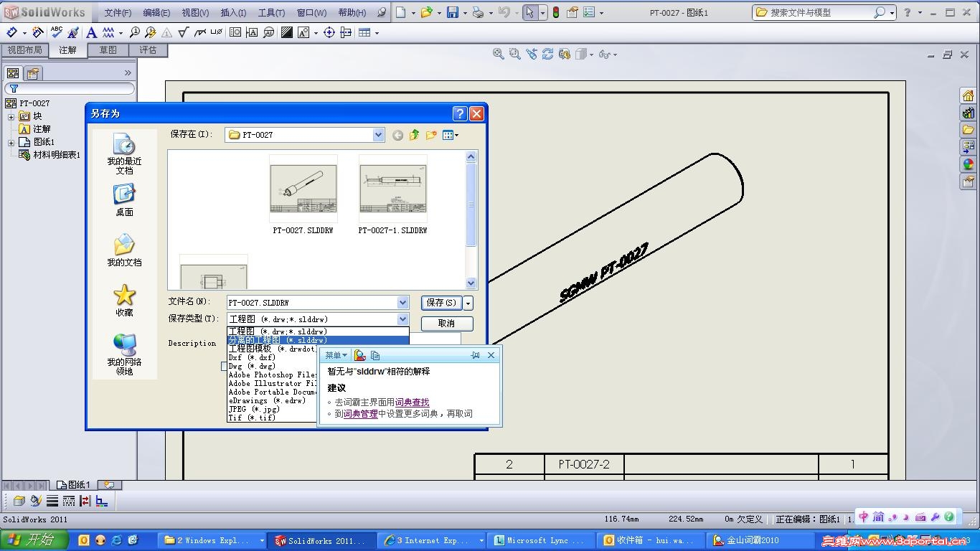Click the Rebuild traffic light icon

tap(556, 12)
